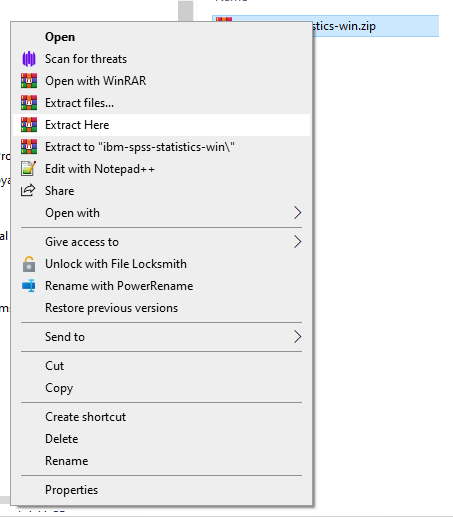Choose Unlock with File Locksmith
The width and height of the screenshot is (453, 517).
tap(161, 264)
